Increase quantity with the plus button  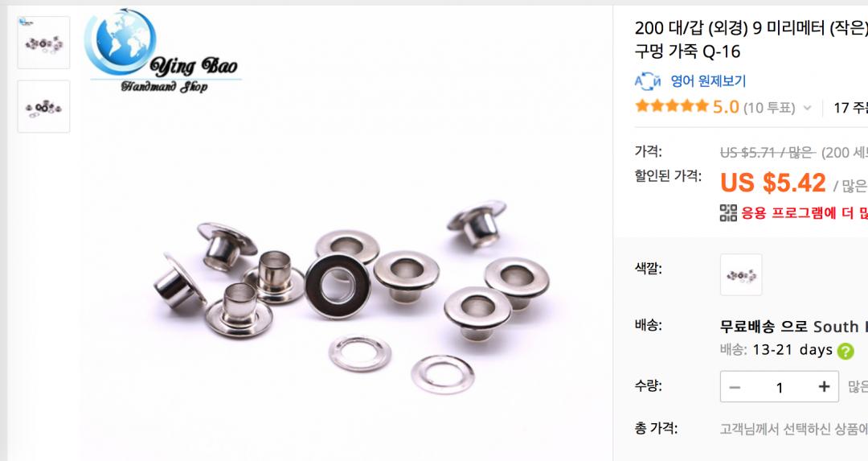pyautogui.click(x=825, y=387)
